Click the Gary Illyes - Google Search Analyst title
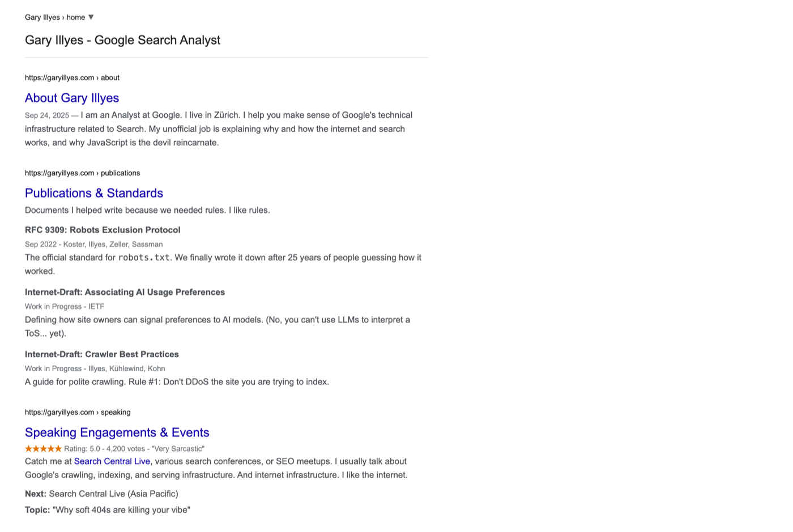This screenshot has width=793, height=532. [x=122, y=40]
